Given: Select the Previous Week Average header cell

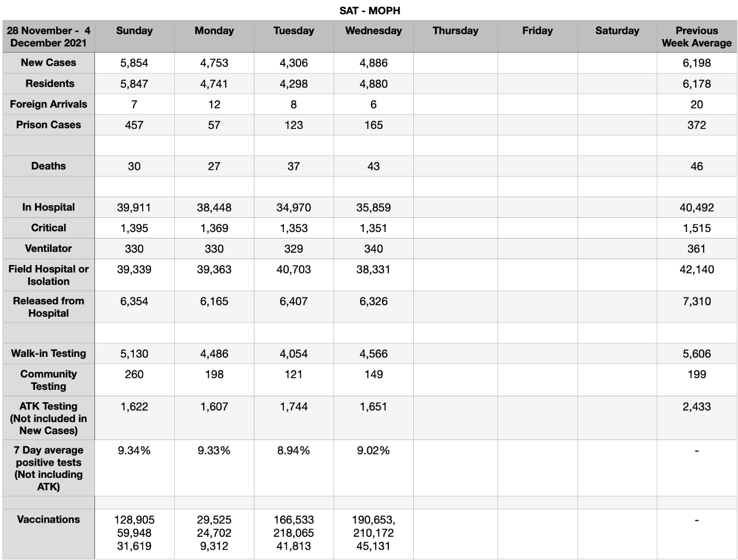Looking at the screenshot, I should point(696,36).
